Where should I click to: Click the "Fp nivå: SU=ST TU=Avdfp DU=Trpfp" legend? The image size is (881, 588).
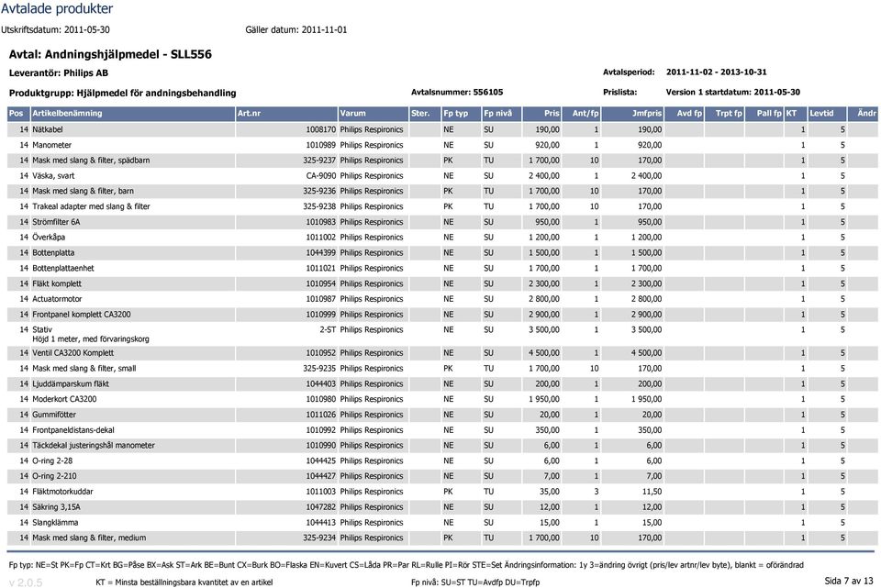click(475, 582)
